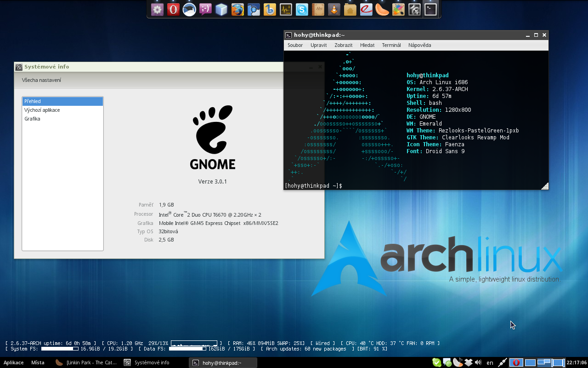Screen dimensions: 588x368
Task: Minimize the terminal window
Action: (x=528, y=35)
